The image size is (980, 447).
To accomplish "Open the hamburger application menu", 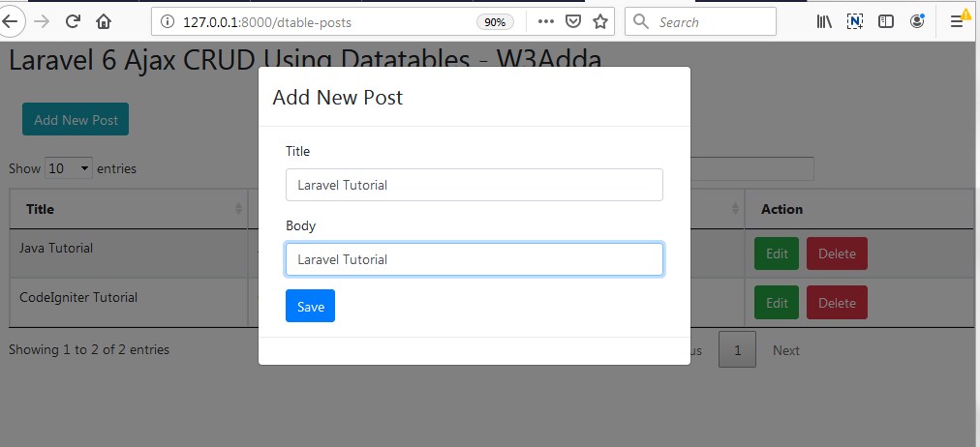I will [x=956, y=22].
